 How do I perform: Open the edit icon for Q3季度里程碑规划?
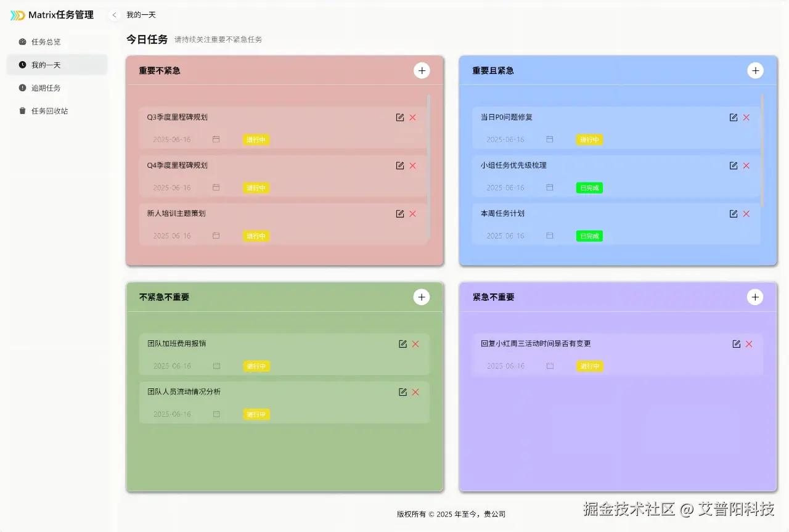point(400,117)
